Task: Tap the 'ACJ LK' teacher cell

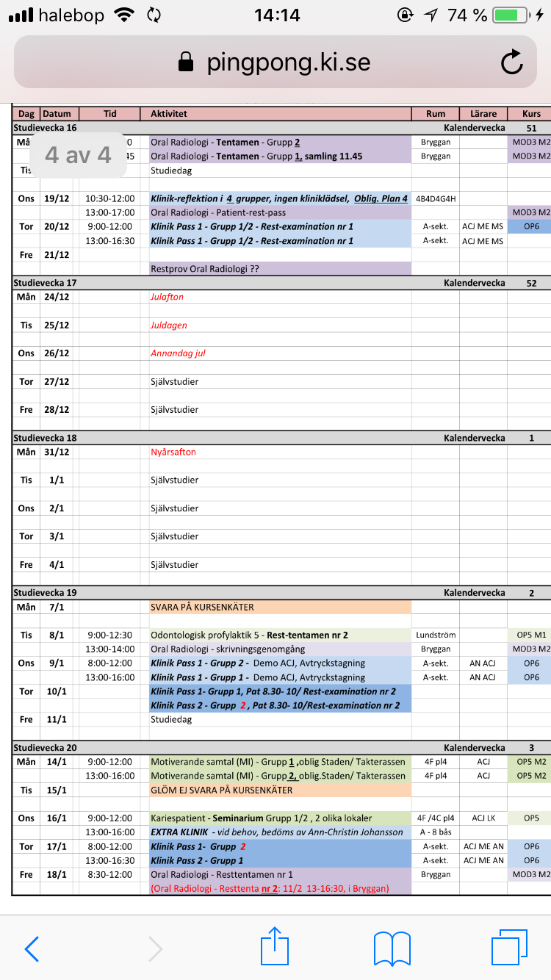Action: [x=483, y=818]
